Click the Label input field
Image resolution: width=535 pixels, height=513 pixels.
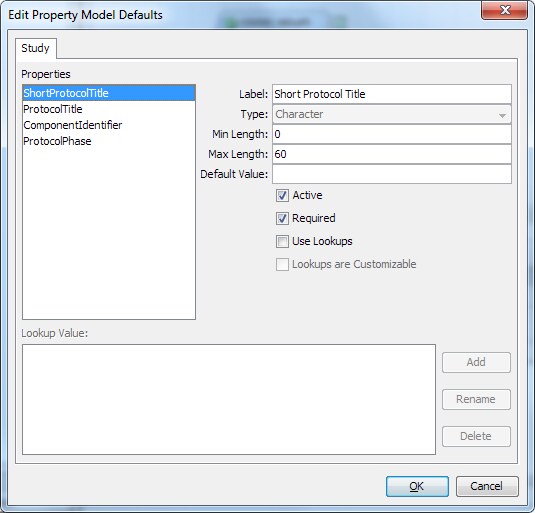tap(392, 94)
